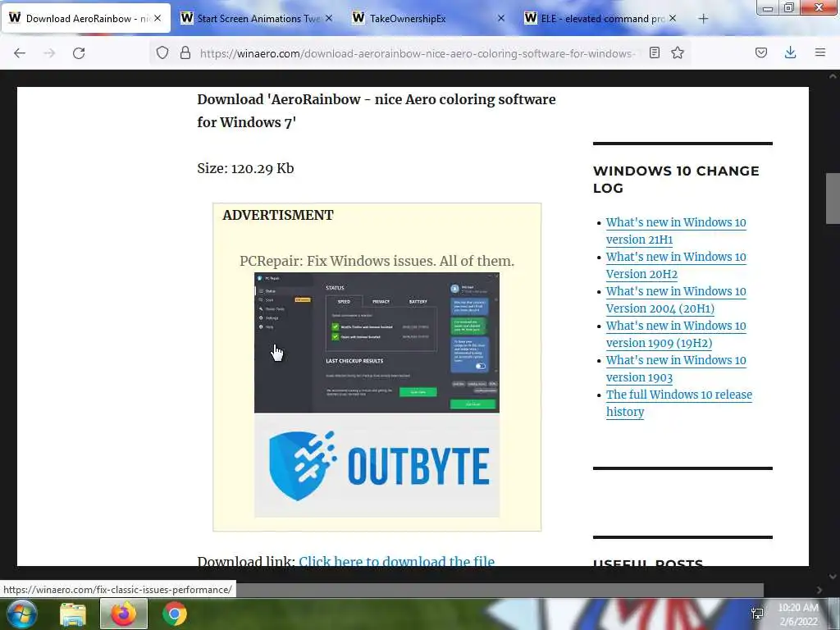
Task: Click the Firefox taskbar icon
Action: point(124,614)
